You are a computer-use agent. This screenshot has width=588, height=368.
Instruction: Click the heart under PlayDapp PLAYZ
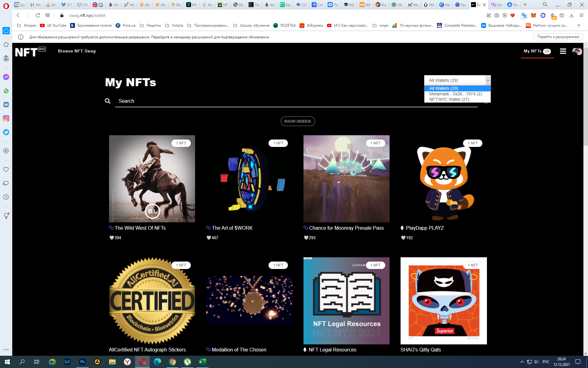pyautogui.click(x=403, y=238)
